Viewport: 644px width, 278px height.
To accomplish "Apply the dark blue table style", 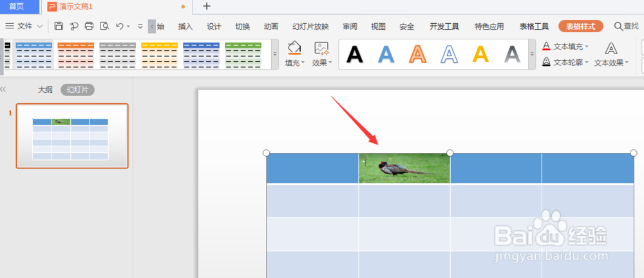I will pos(201,54).
